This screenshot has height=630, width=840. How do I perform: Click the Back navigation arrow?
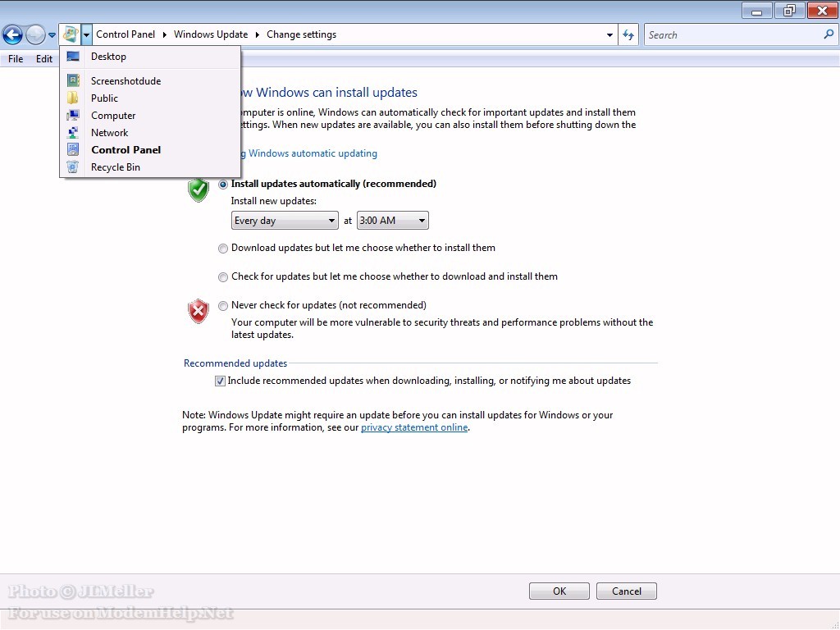click(12, 34)
